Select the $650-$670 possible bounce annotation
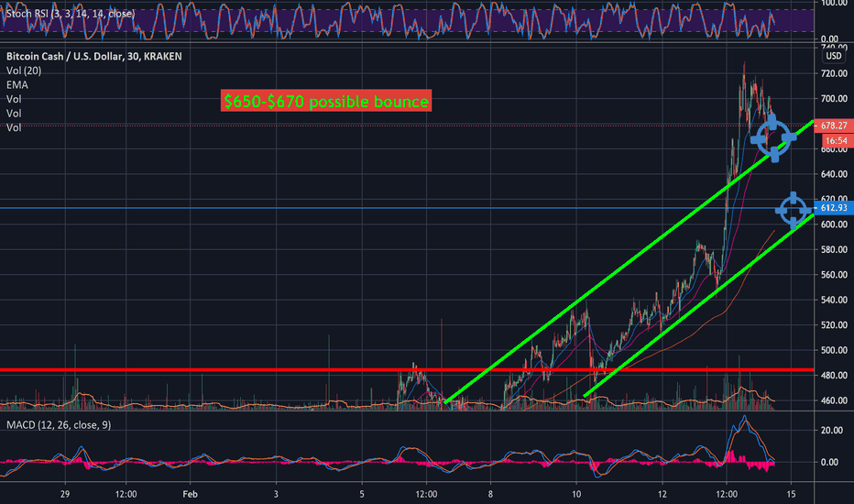 [326, 101]
